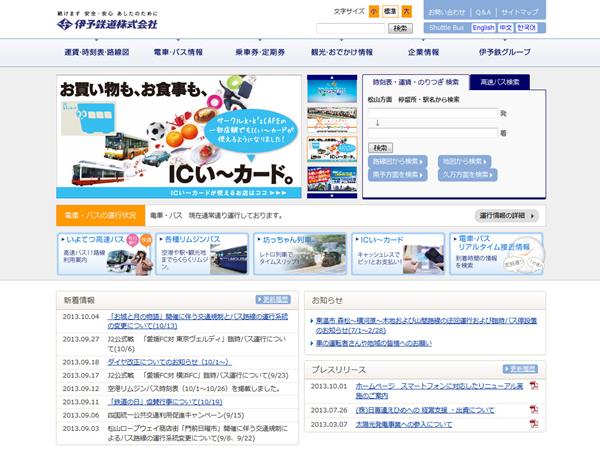The height and width of the screenshot is (452, 600).
Task: Open 車の運転者さんや地域の皆様へのお願い link
Action: [x=373, y=344]
